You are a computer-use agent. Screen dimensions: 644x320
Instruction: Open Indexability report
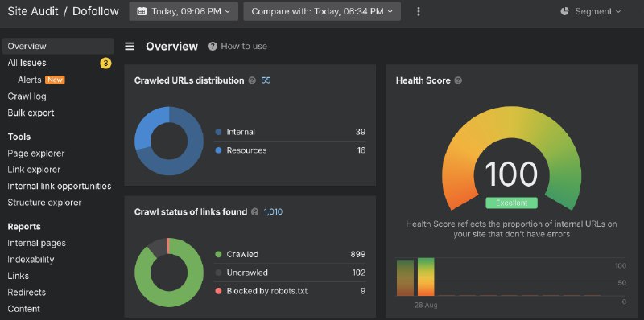(31, 260)
